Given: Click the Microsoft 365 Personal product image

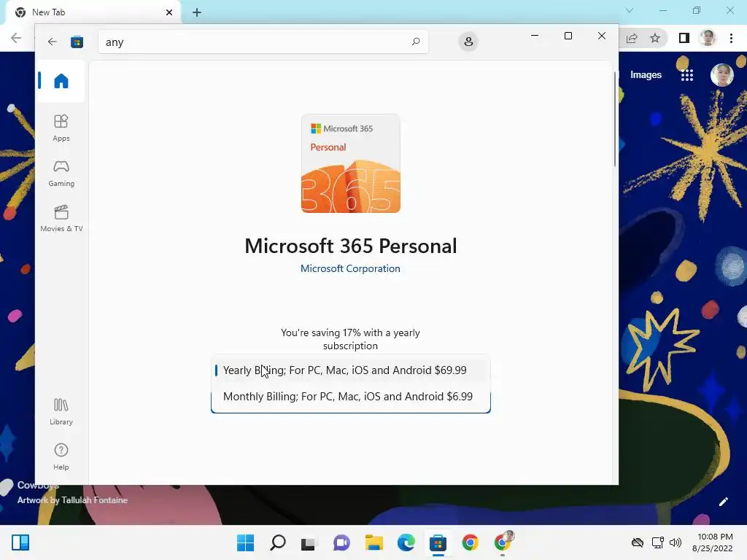Looking at the screenshot, I should 351,163.
